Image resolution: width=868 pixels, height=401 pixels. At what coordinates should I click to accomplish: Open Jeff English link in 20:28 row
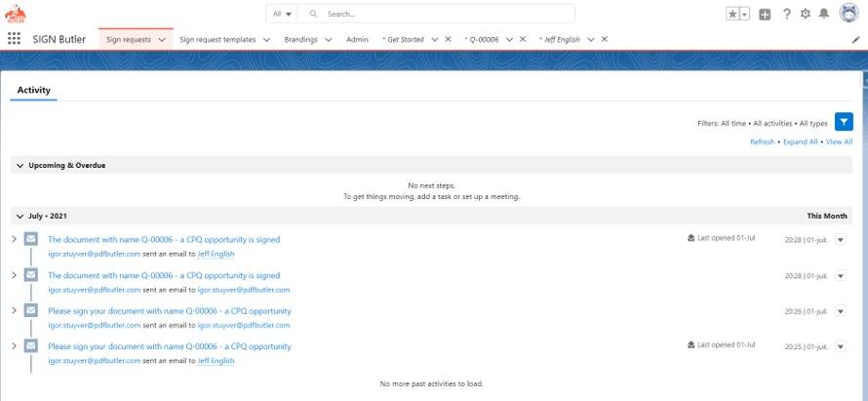pyautogui.click(x=216, y=255)
